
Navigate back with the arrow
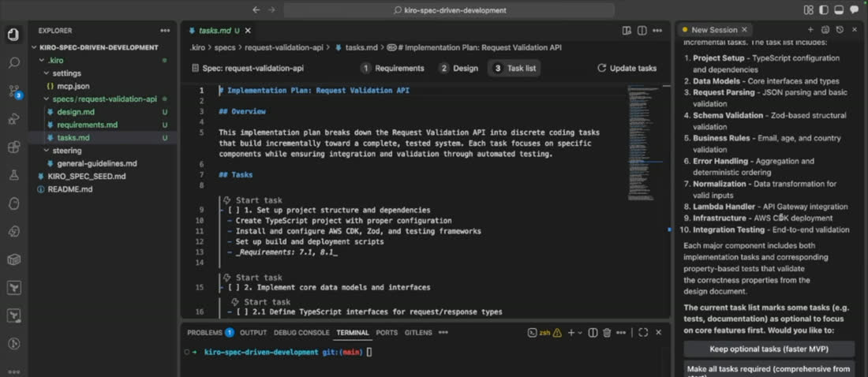[x=256, y=10]
